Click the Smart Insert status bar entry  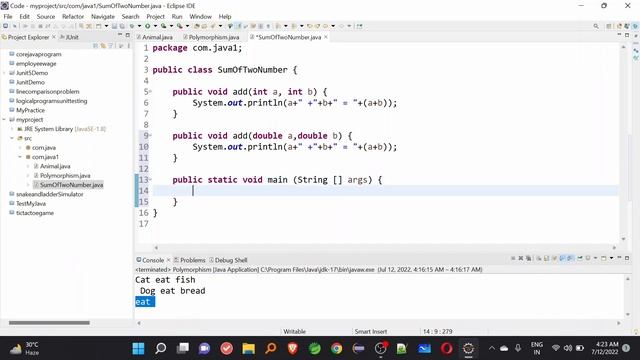click(371, 331)
